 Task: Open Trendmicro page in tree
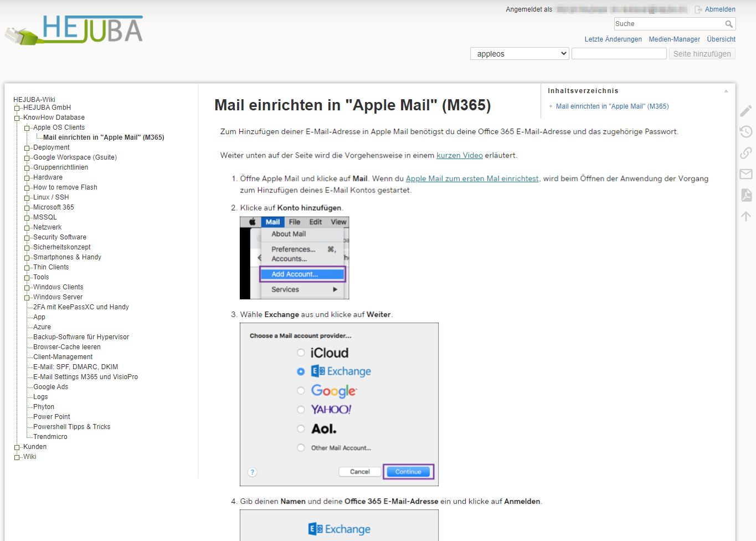point(50,437)
